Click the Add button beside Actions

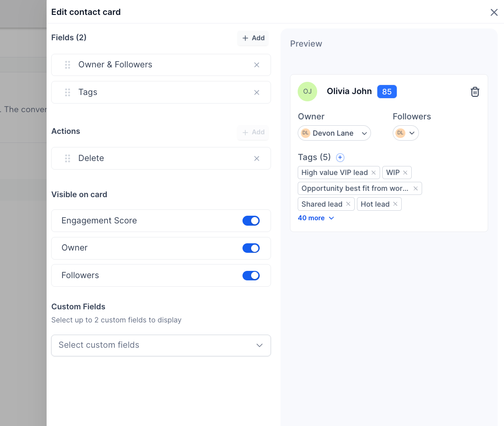pyautogui.click(x=253, y=133)
